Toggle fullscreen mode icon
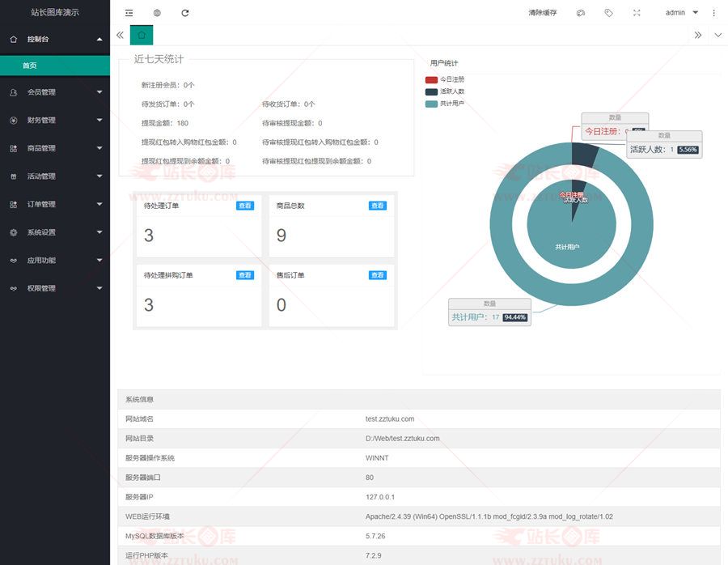Screen dimensions: 728x565 pyautogui.click(x=637, y=13)
